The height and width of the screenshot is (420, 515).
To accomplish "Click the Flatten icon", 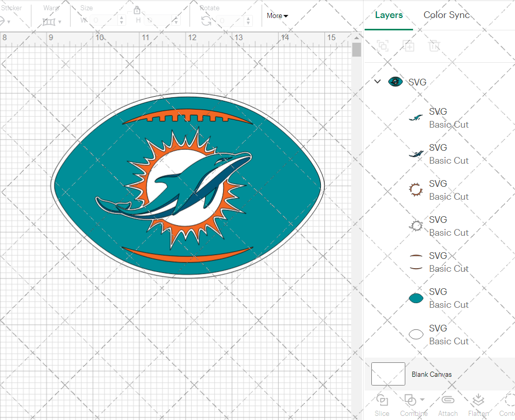I will click(x=478, y=400).
